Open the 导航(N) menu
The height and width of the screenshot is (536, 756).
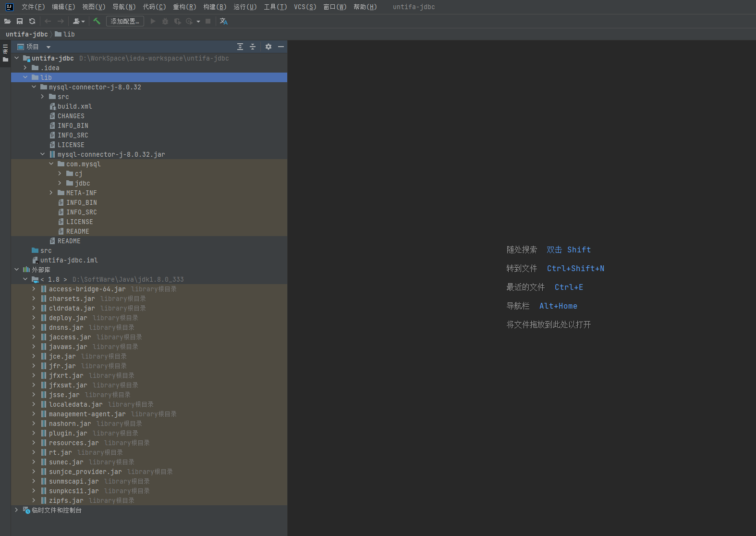click(124, 7)
